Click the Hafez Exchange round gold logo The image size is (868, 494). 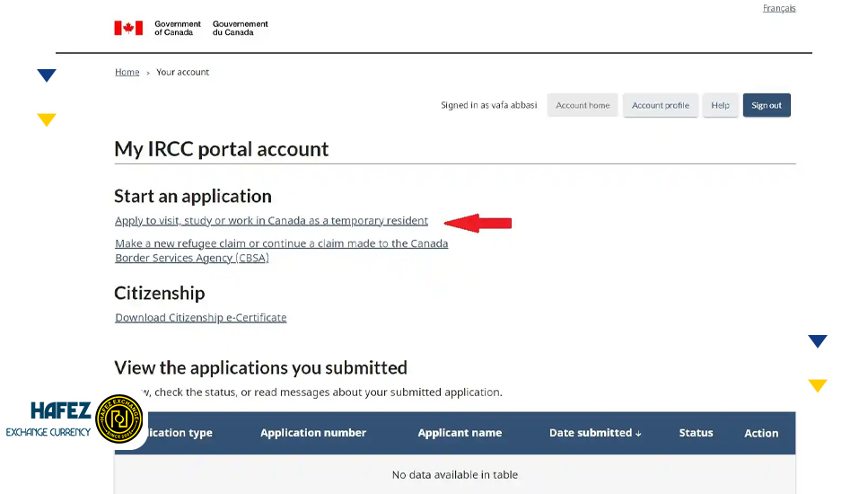click(119, 419)
